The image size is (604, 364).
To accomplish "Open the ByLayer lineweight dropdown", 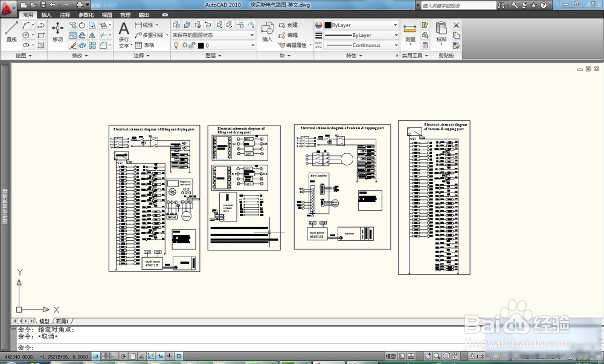I will tap(361, 35).
